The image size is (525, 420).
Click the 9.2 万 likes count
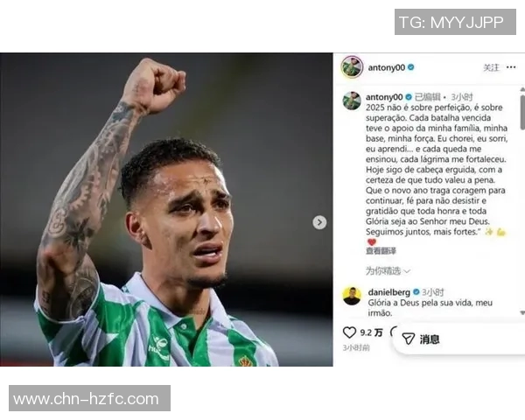pos(371,332)
